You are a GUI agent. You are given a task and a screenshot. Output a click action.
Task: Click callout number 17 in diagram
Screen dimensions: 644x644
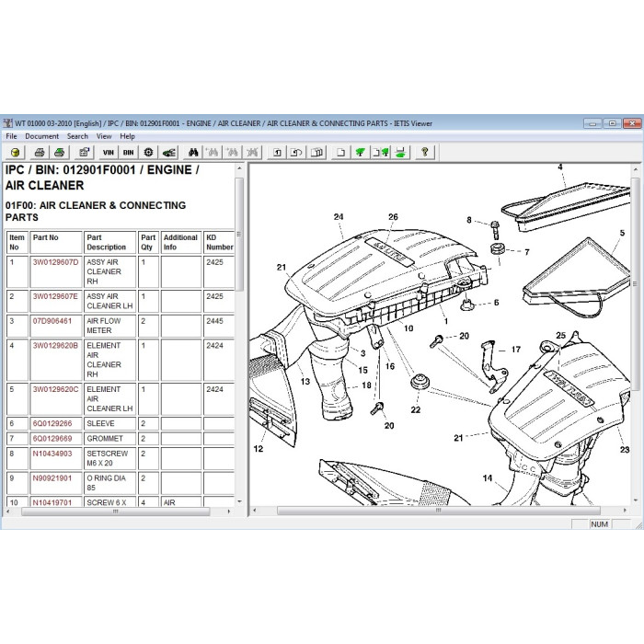(x=516, y=350)
